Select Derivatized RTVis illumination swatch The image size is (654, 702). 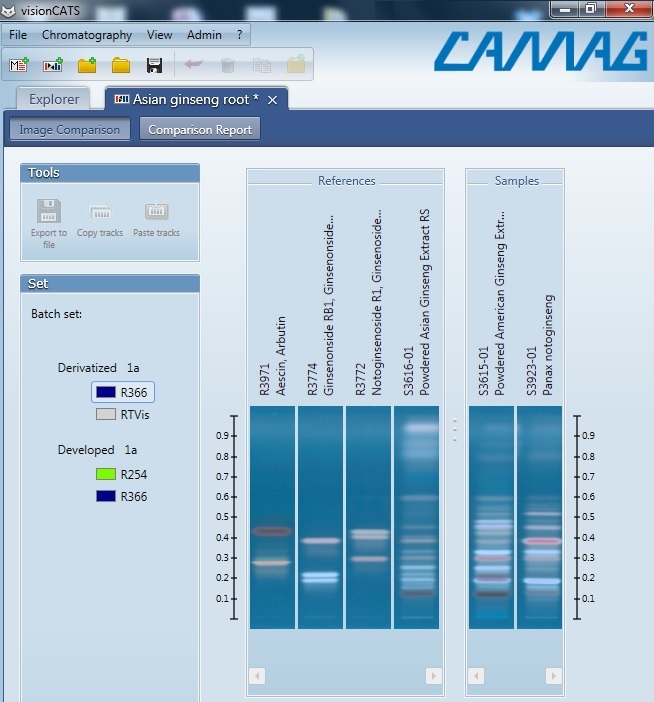tap(106, 414)
